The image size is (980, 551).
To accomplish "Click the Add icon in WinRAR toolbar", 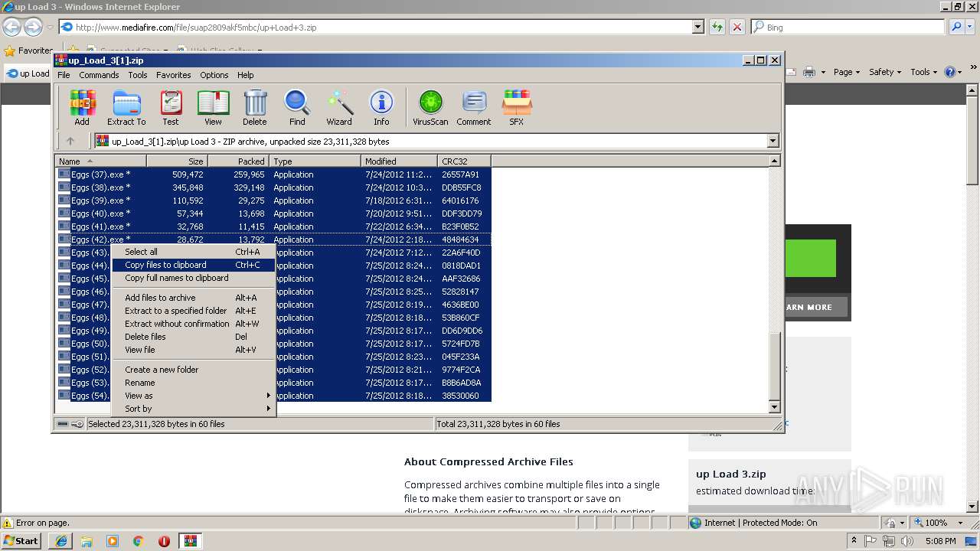I will (82, 108).
